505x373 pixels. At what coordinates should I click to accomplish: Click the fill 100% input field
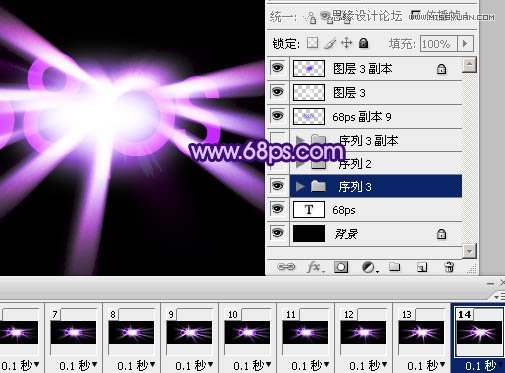pos(438,44)
